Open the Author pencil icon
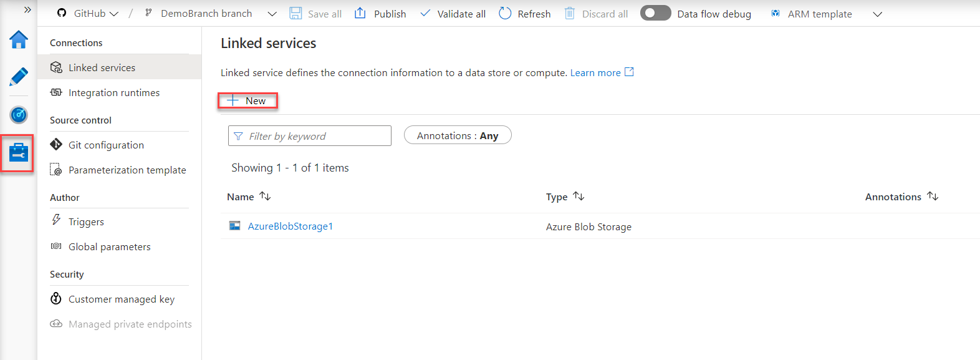 pos(19,77)
